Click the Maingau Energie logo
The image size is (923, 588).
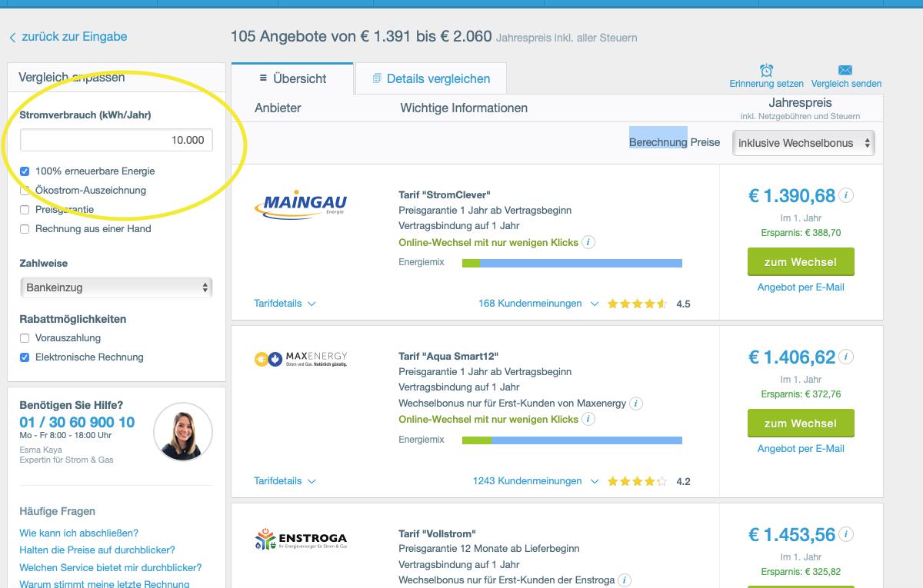(301, 205)
